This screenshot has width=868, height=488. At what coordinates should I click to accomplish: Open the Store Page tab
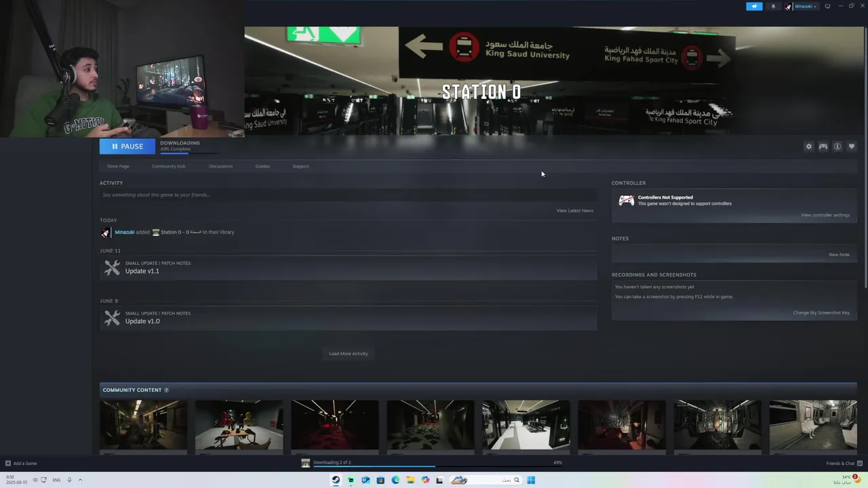(x=118, y=166)
